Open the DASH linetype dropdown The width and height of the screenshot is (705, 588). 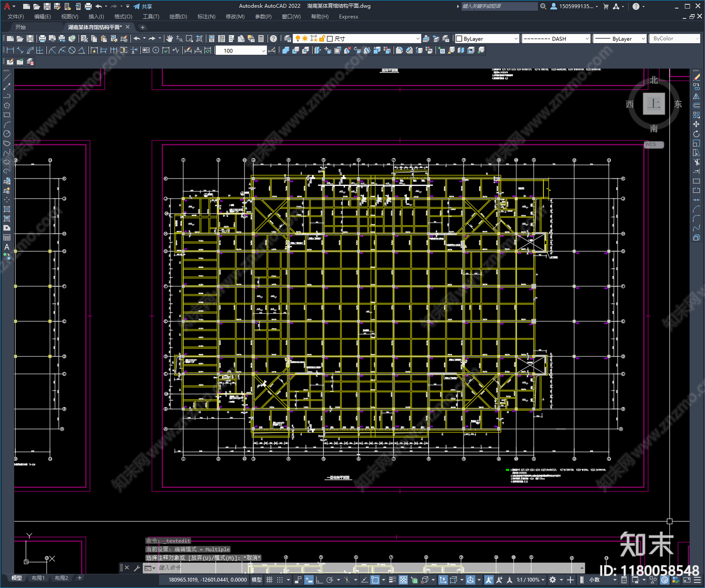click(556, 39)
